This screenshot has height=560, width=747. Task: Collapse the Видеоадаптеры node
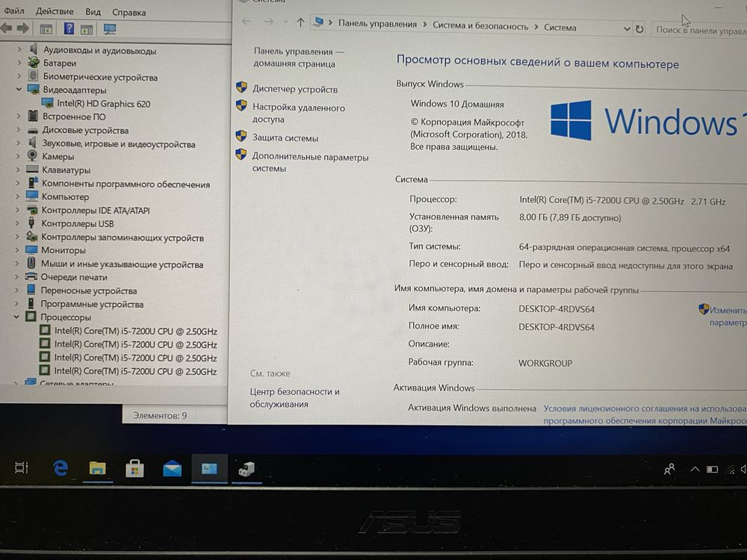19,89
